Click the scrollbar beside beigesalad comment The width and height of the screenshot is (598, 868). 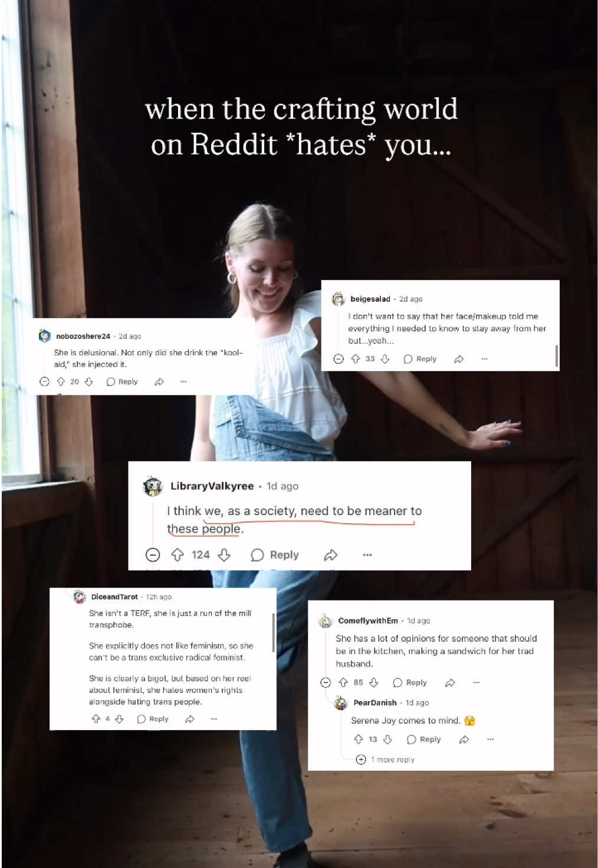tap(556, 356)
